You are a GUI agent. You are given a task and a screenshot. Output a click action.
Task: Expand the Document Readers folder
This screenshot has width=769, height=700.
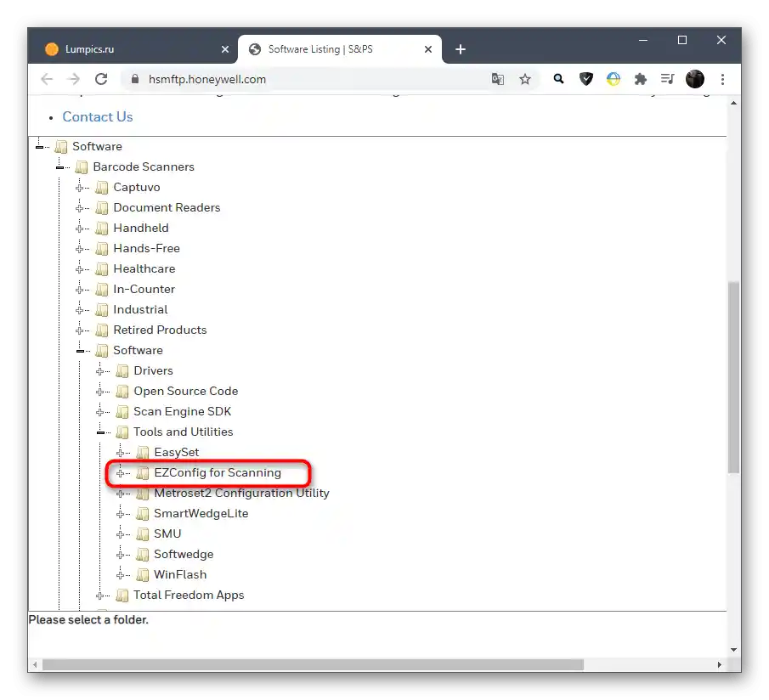pos(80,208)
